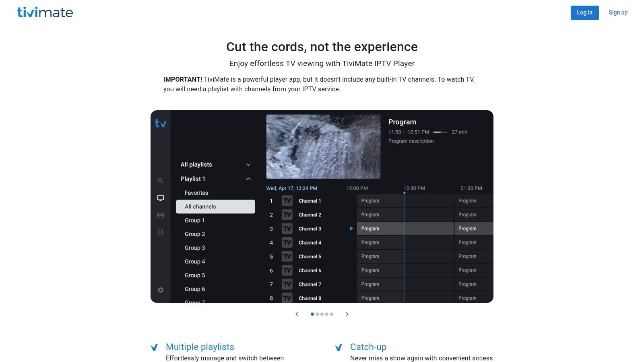Click the TiviMate logo in the header

pos(45,12)
